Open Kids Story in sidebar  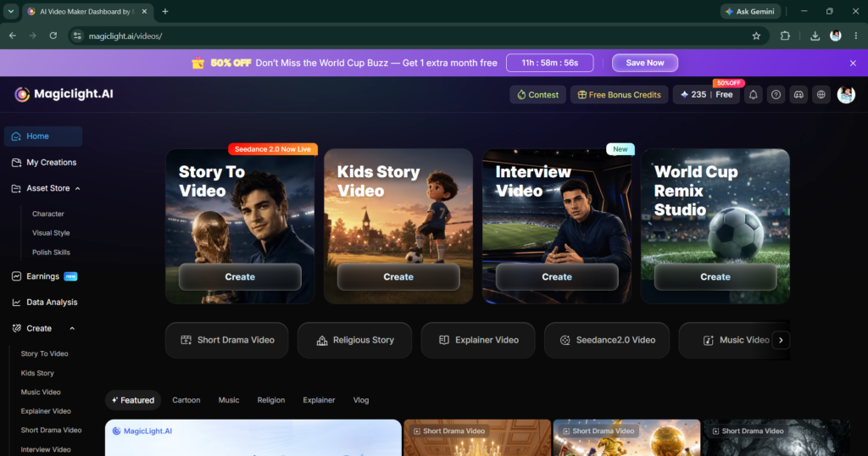pyautogui.click(x=37, y=373)
